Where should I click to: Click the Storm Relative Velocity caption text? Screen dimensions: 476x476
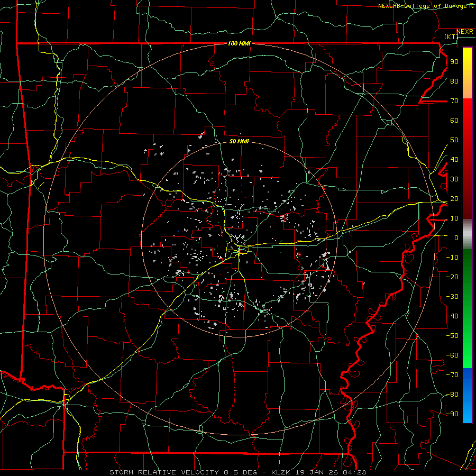click(x=237, y=472)
